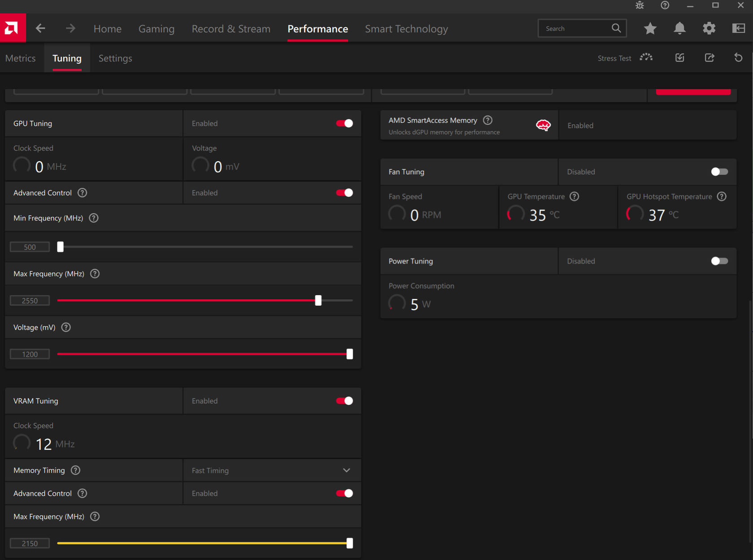Toggle the sidebar panel icon

point(738,28)
